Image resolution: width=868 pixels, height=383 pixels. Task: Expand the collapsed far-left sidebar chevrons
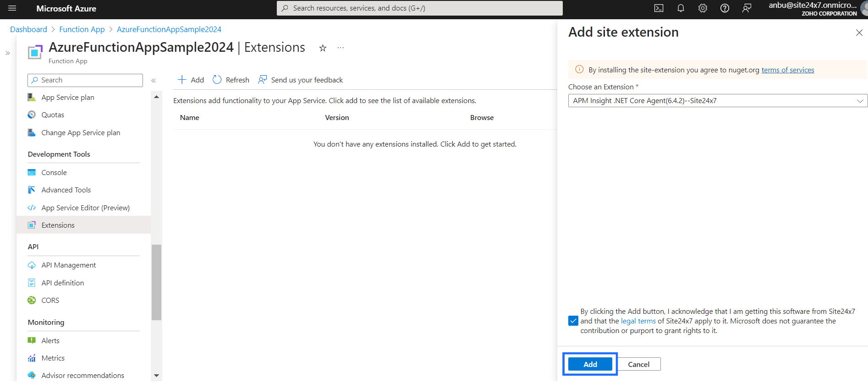tap(7, 53)
